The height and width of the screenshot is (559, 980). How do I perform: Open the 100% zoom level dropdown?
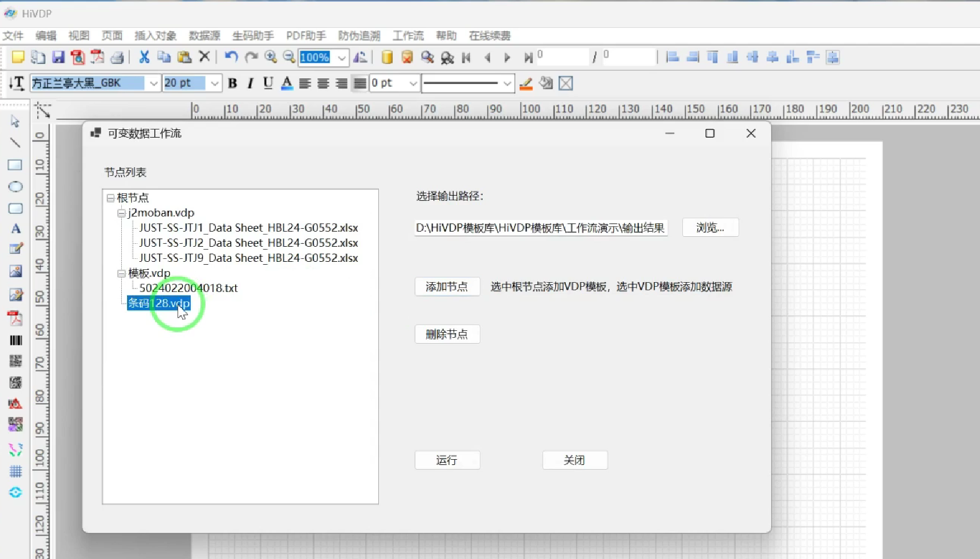tap(342, 57)
